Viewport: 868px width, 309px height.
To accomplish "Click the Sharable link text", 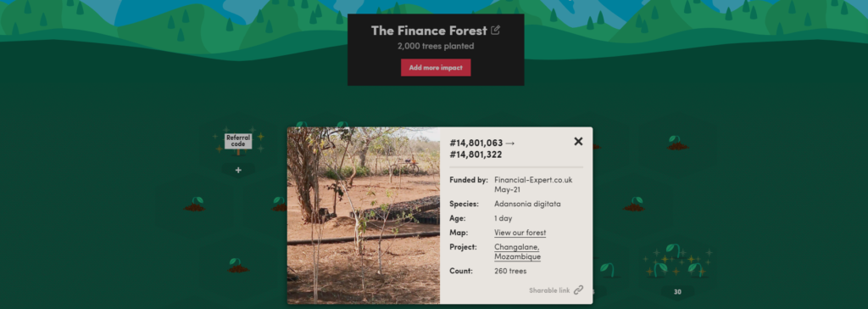I will (549, 290).
